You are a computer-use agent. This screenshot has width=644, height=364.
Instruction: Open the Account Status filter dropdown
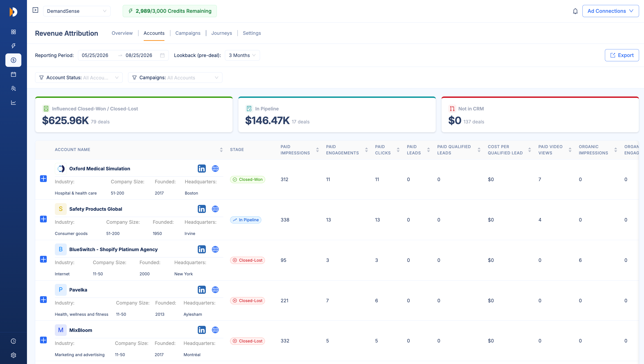79,77
